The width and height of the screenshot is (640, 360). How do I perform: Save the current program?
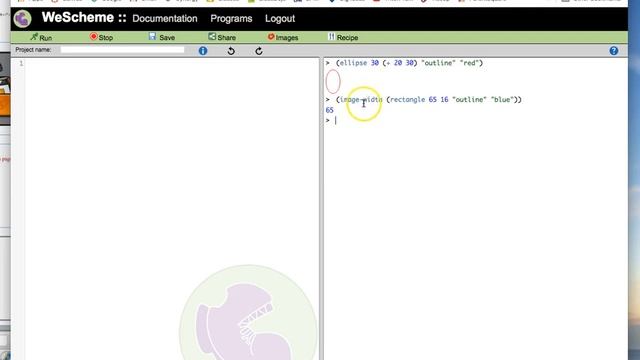pyautogui.click(x=162, y=37)
